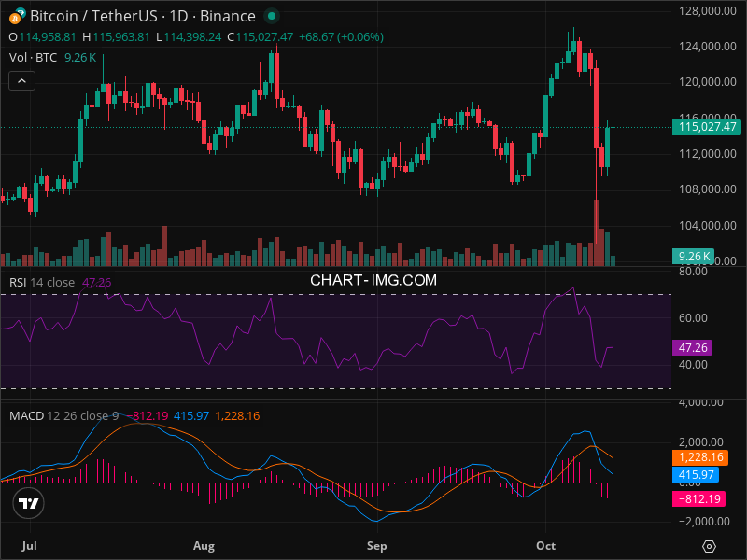
Task: Click the green current price label 115,027.47
Action: (x=708, y=127)
